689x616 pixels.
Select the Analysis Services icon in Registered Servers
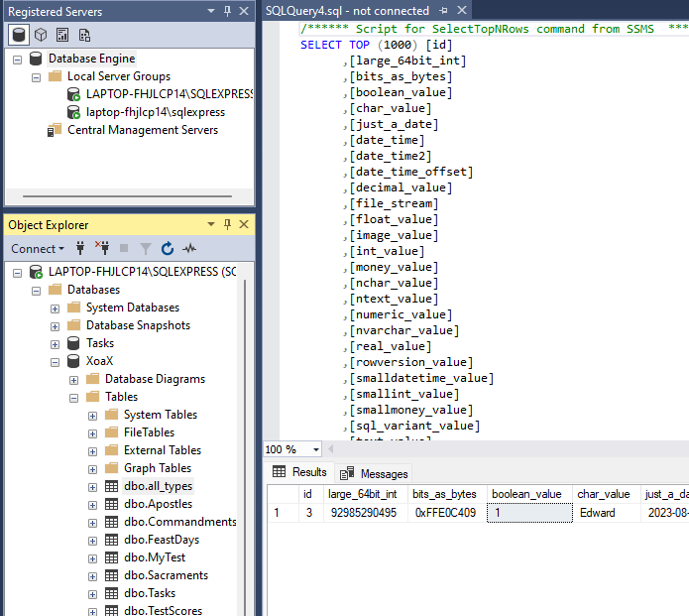click(x=41, y=35)
